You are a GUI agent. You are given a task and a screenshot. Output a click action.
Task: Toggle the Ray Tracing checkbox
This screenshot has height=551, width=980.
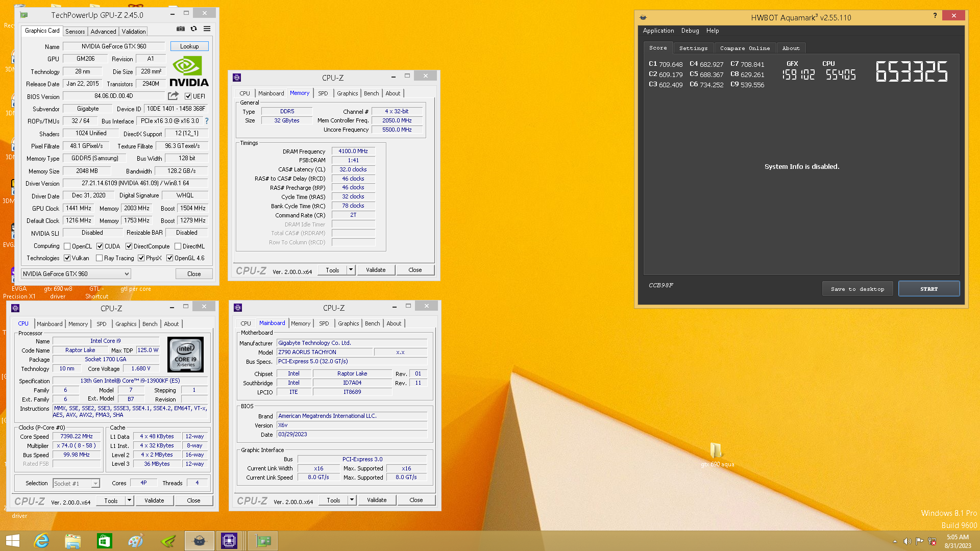pyautogui.click(x=100, y=258)
